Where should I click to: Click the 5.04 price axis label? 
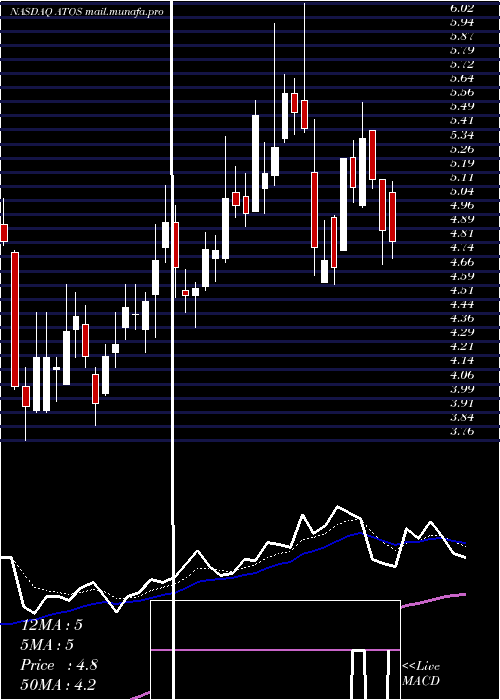coord(462,191)
